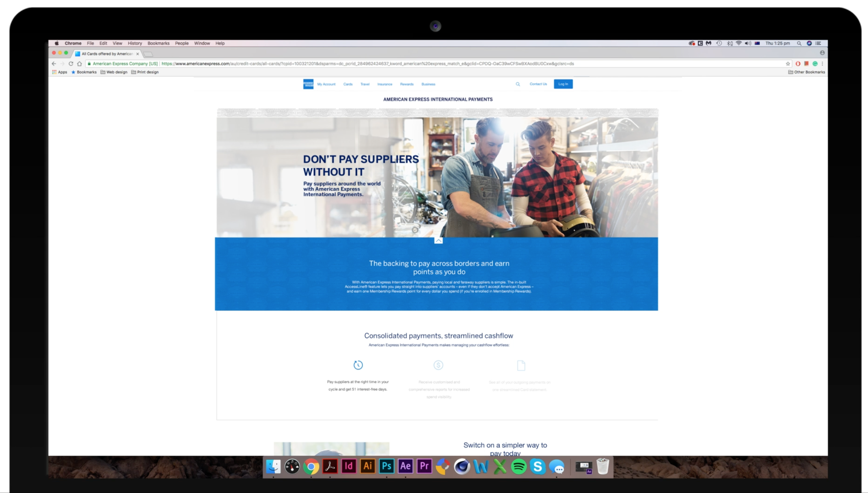Launch Spotify from the dock

(x=519, y=467)
